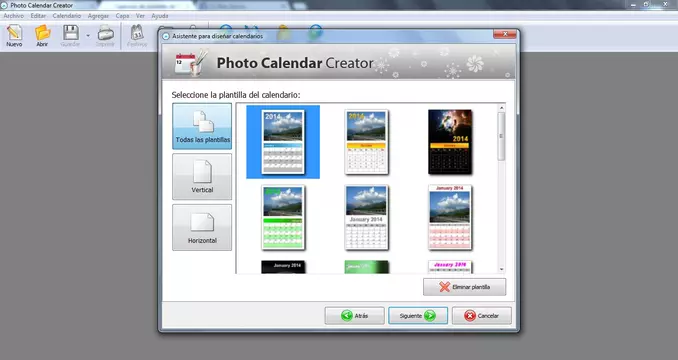The height and width of the screenshot is (360, 678).
Task: Open a file with Abrir icon
Action: pyautogui.click(x=42, y=35)
